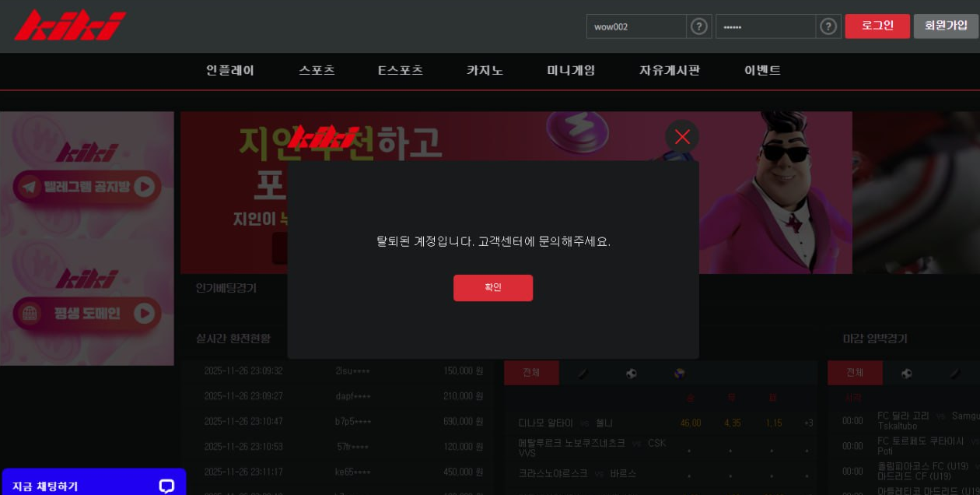Click the 로그인 login button
Viewport: 980px width, 495px height.
tap(877, 24)
